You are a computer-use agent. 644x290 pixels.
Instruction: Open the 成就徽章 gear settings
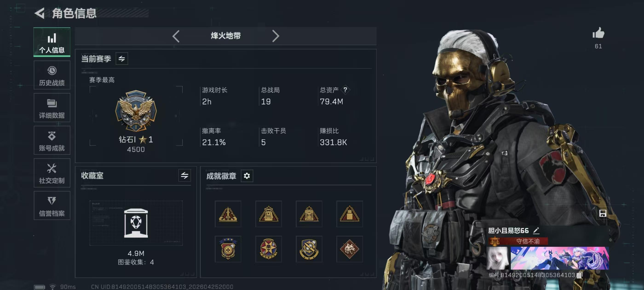(x=247, y=176)
